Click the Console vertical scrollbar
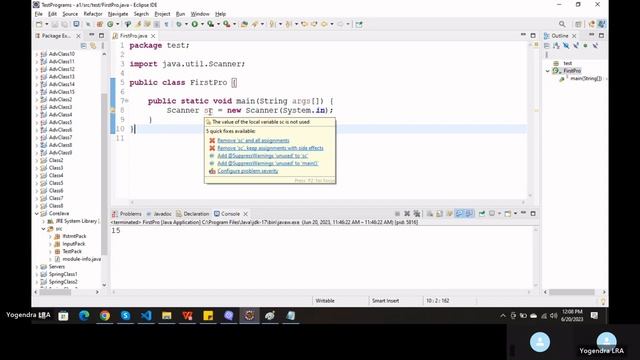The width and height of the screenshot is (640, 360). [x=536, y=257]
